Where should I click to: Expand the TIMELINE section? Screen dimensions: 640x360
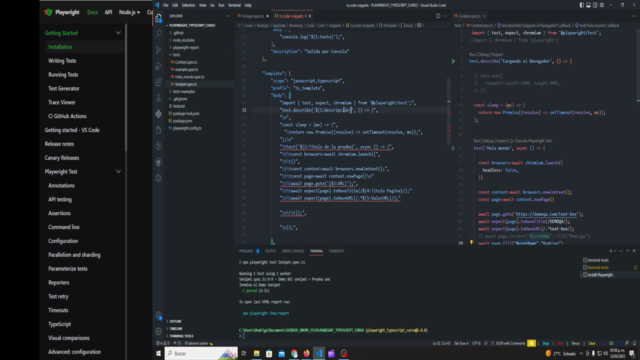pyautogui.click(x=176, y=329)
